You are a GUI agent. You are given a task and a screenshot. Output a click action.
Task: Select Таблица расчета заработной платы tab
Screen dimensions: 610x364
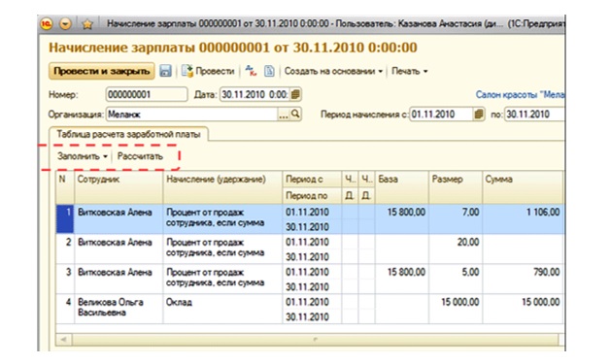click(128, 135)
